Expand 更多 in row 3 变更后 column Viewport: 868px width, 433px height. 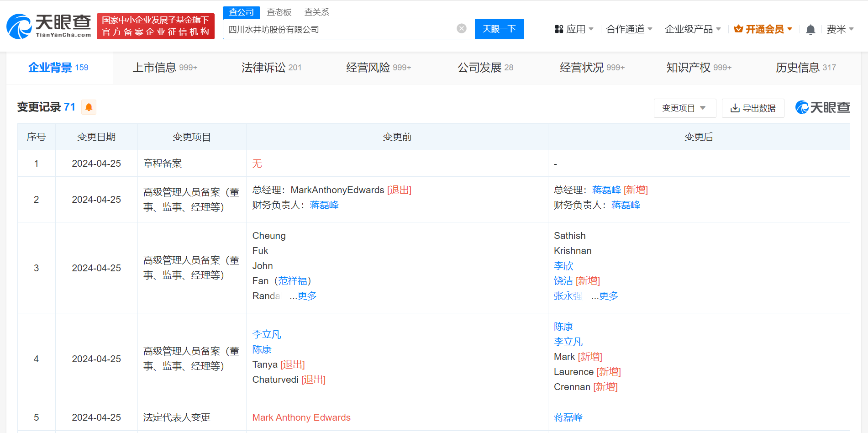coord(608,296)
